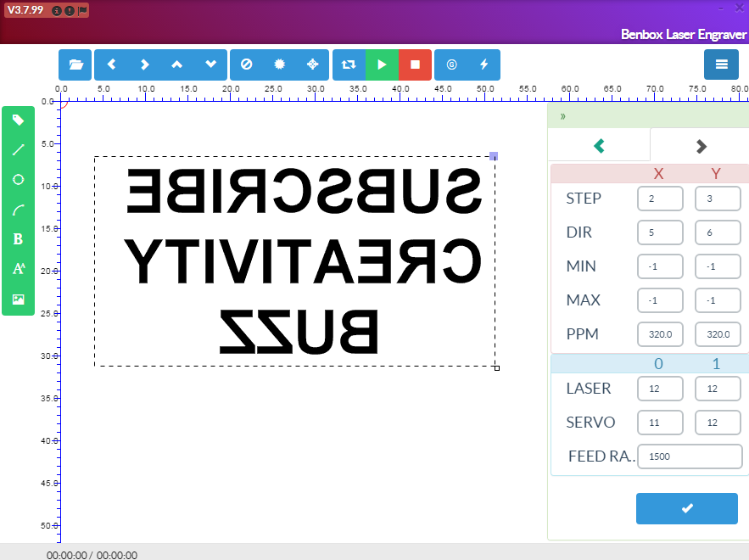This screenshot has height=560, width=749.
Task: Click the LASER 1 input field
Action: click(718, 389)
